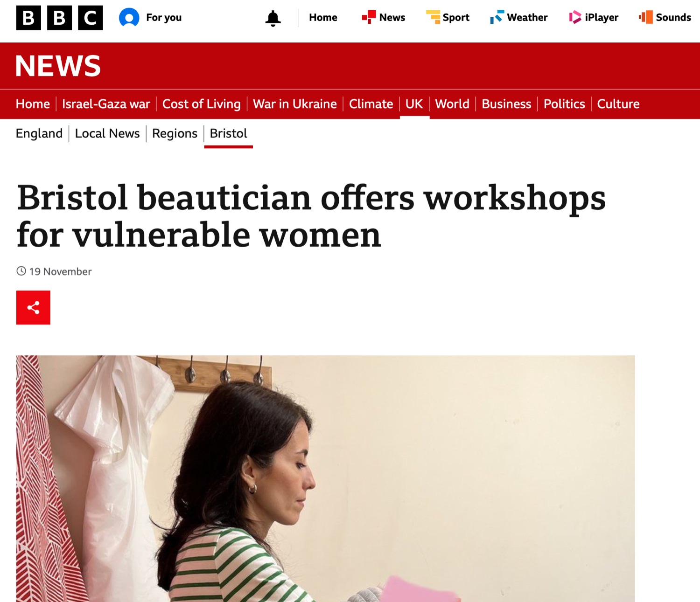Open Weather in the top navigation

[x=518, y=18]
